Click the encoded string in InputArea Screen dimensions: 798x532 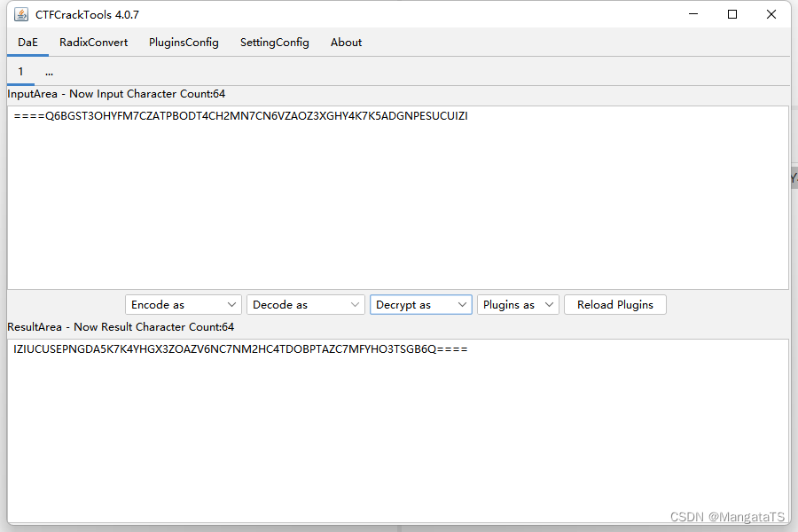[239, 115]
